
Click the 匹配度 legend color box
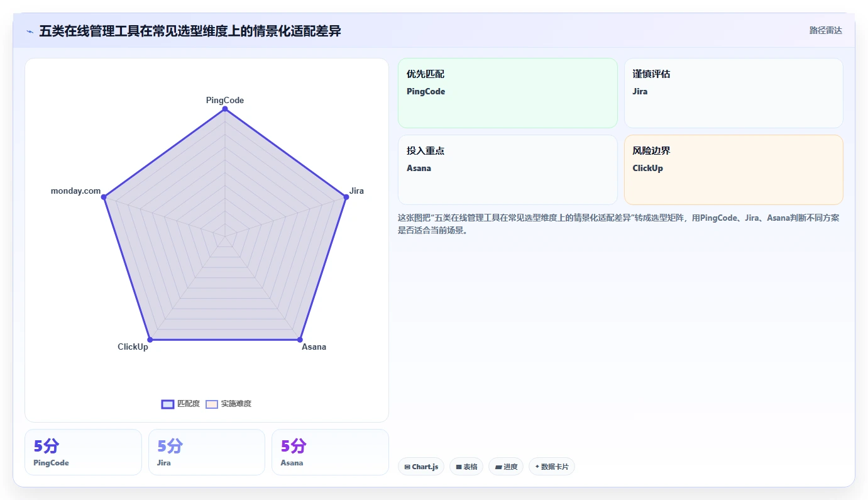168,404
